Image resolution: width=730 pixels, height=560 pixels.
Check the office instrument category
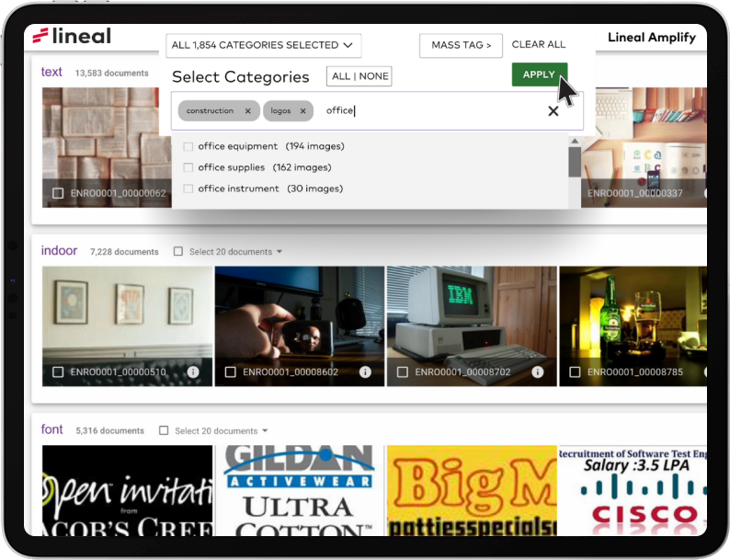click(188, 189)
